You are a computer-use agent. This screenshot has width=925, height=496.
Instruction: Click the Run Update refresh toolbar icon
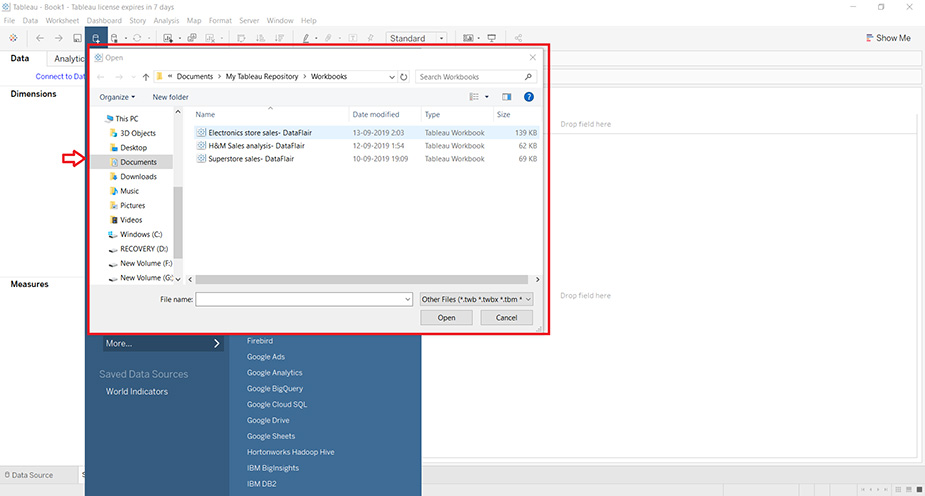tap(137, 38)
